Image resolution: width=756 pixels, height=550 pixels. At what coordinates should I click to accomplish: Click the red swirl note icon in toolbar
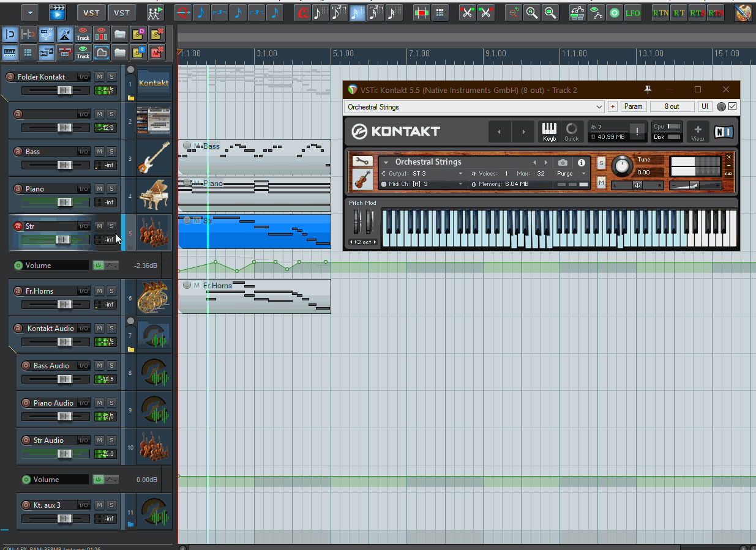(x=301, y=12)
